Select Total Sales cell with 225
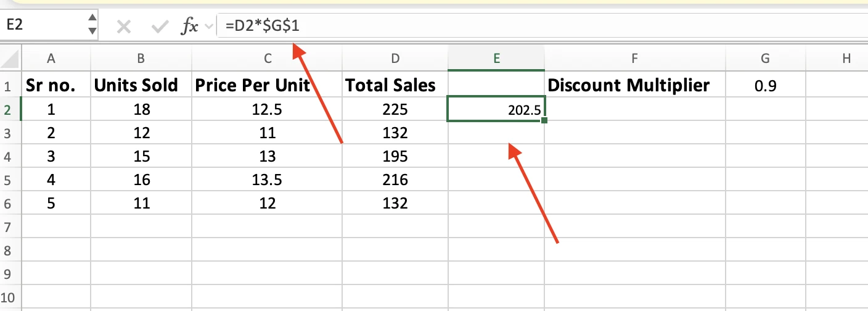This screenshot has width=868, height=311. [395, 109]
